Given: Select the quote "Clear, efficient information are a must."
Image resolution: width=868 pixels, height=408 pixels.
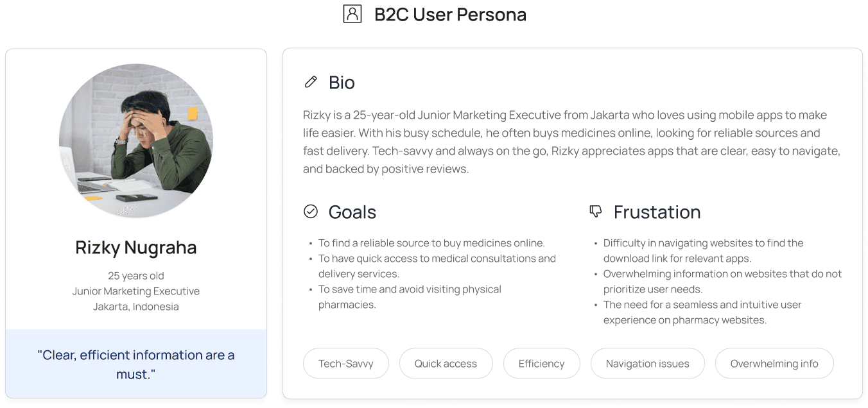Looking at the screenshot, I should click(x=136, y=364).
